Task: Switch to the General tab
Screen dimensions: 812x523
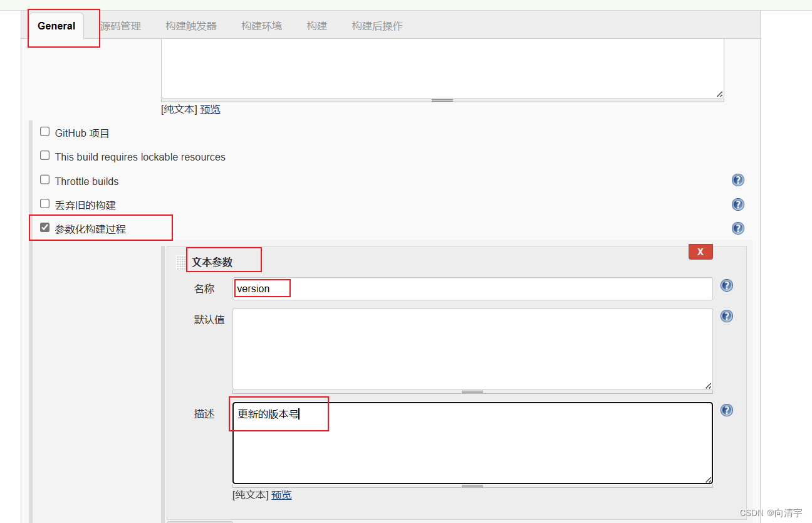Action: click(x=56, y=26)
